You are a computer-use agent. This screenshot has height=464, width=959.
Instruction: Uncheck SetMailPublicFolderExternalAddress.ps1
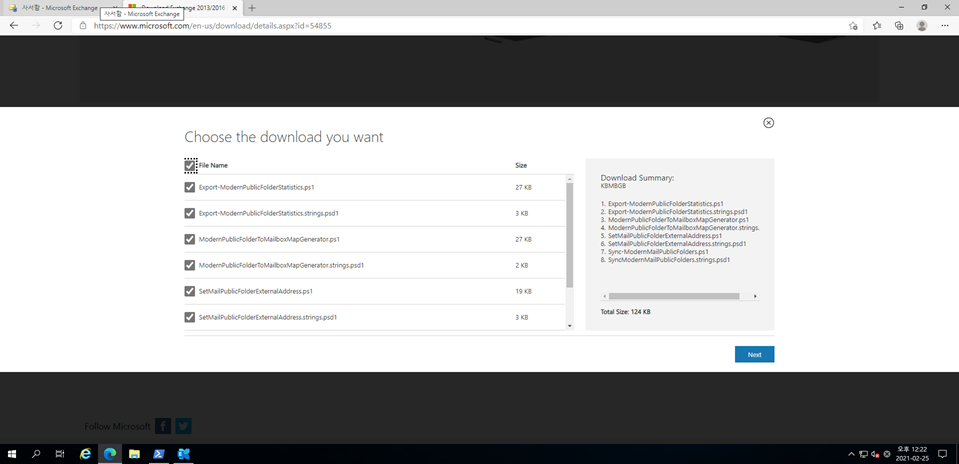click(190, 291)
